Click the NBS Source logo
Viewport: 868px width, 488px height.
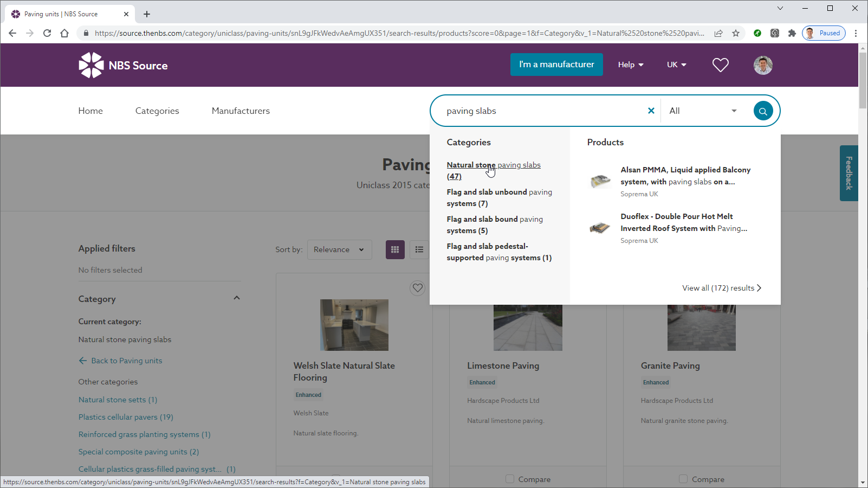(x=123, y=65)
